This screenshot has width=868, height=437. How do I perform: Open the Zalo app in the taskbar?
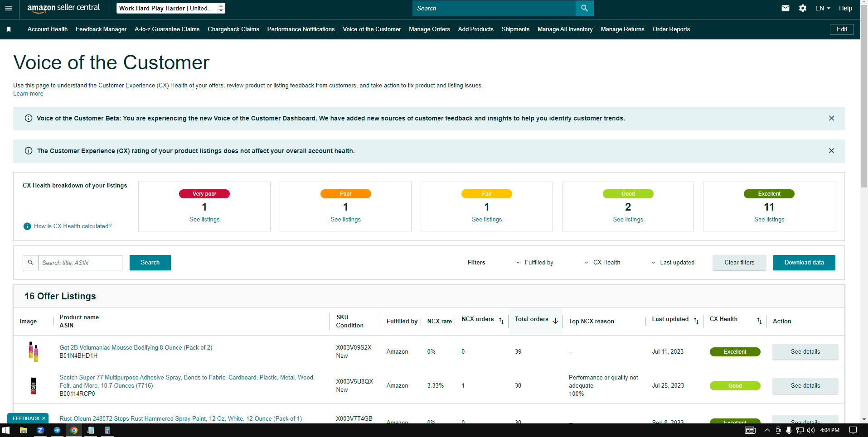40,430
